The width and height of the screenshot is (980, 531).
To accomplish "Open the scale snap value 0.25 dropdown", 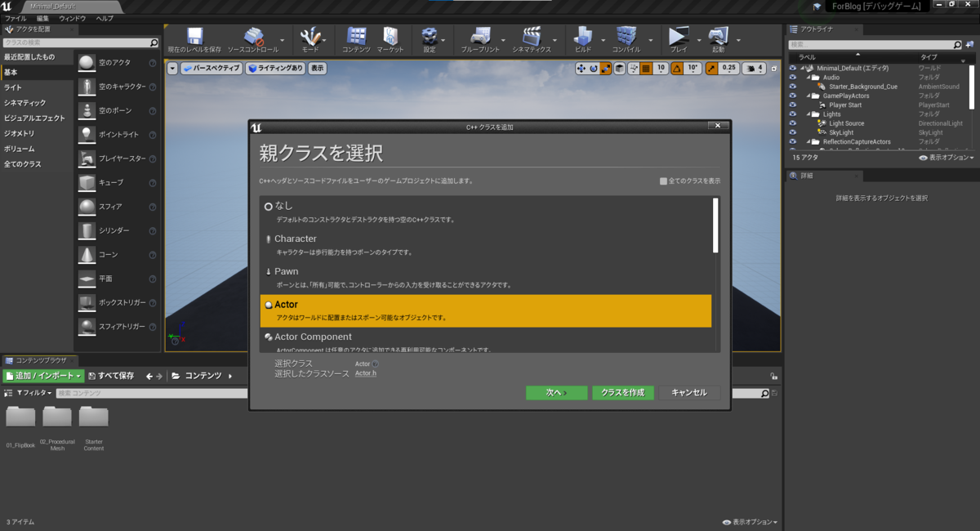I will coord(729,69).
